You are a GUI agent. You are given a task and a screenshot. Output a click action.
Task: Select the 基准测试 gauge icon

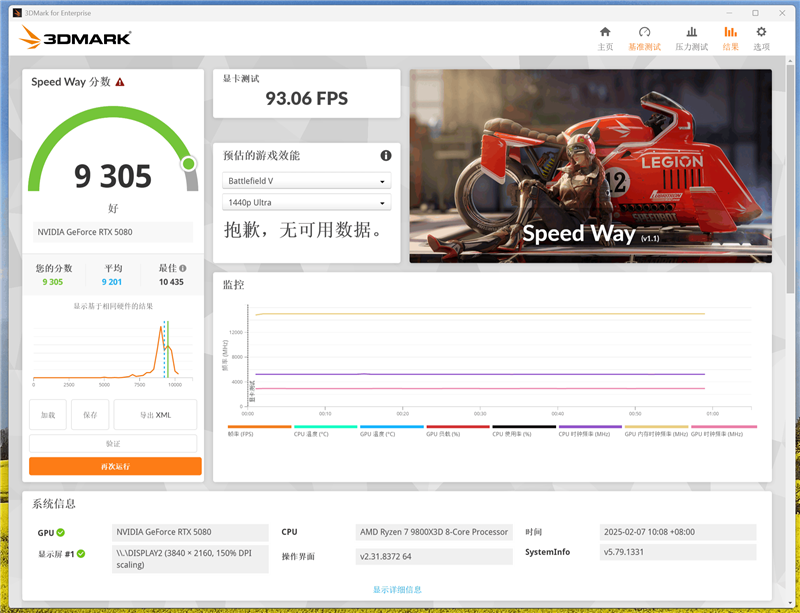coord(646,32)
